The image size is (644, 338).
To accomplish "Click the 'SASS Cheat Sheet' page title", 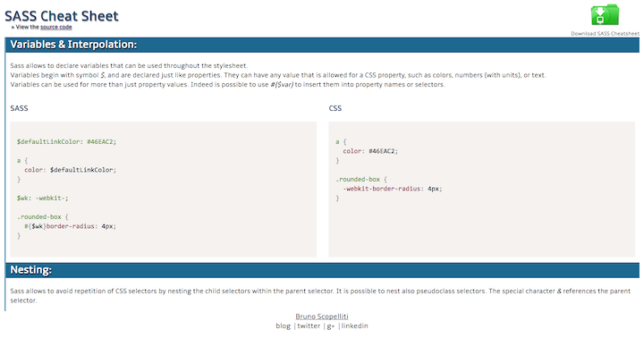I will 62,16.
